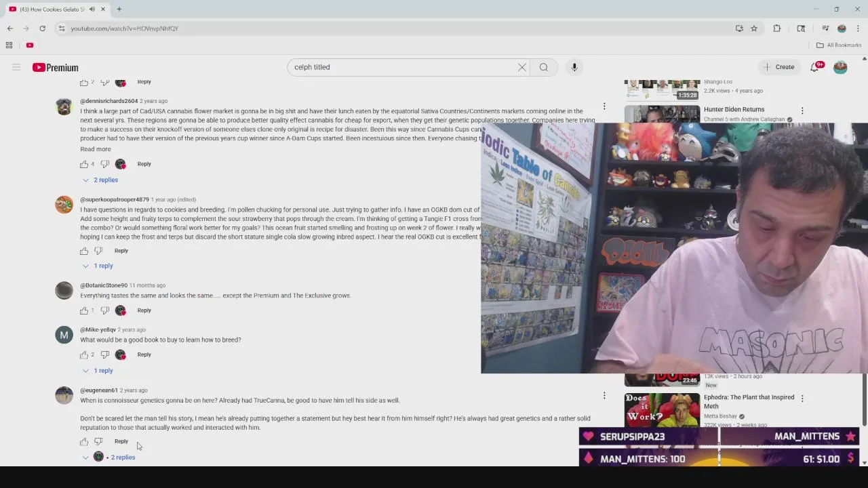
Task: Open the All Bookmarks folder
Action: click(x=839, y=45)
